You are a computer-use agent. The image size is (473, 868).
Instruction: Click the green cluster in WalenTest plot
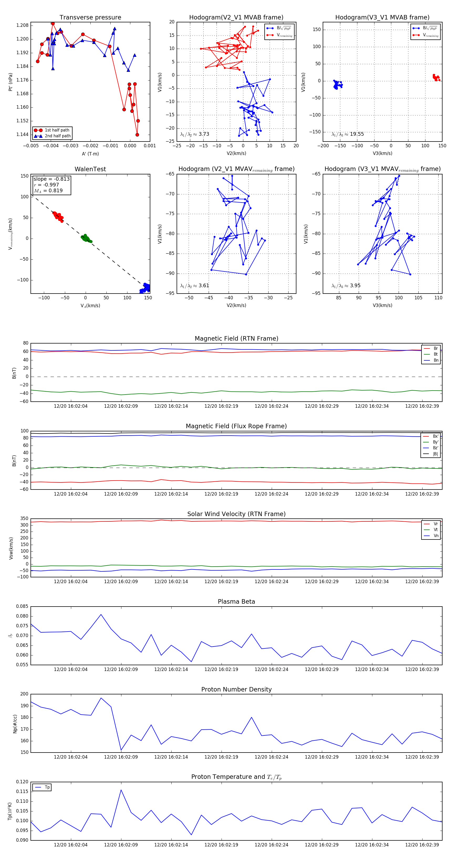(86, 239)
